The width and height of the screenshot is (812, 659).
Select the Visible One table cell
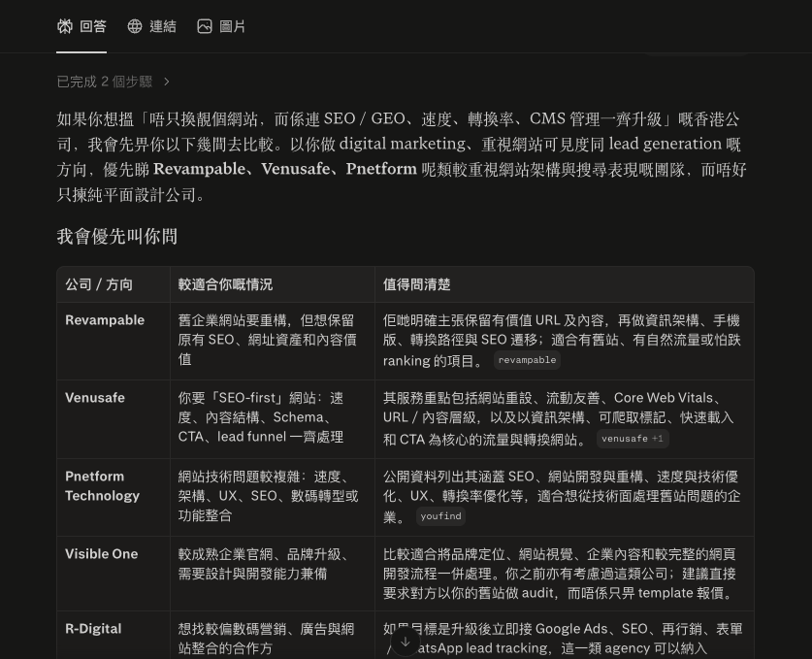tap(114, 574)
